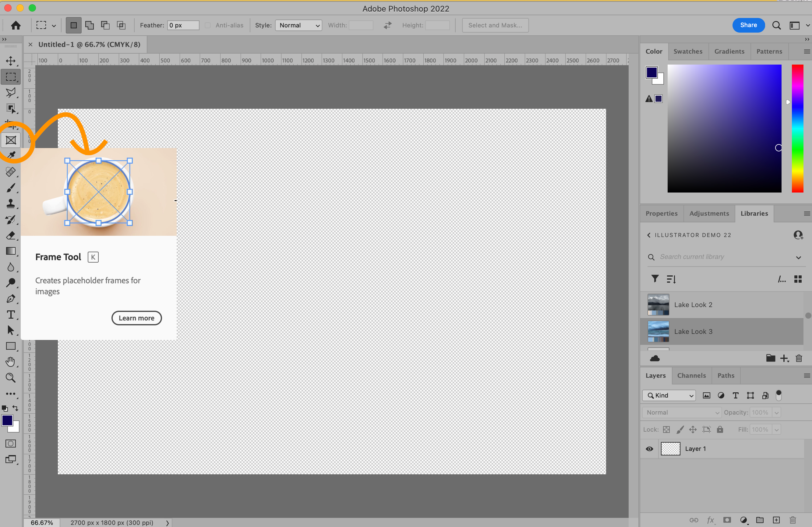812x527 pixels.
Task: Click the Clone Stamp tool
Action: 11,204
